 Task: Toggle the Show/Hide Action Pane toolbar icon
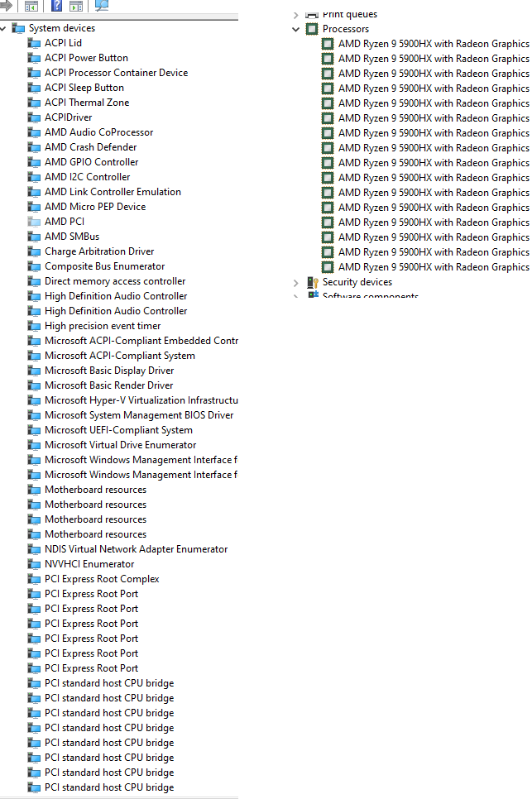pyautogui.click(x=76, y=6)
